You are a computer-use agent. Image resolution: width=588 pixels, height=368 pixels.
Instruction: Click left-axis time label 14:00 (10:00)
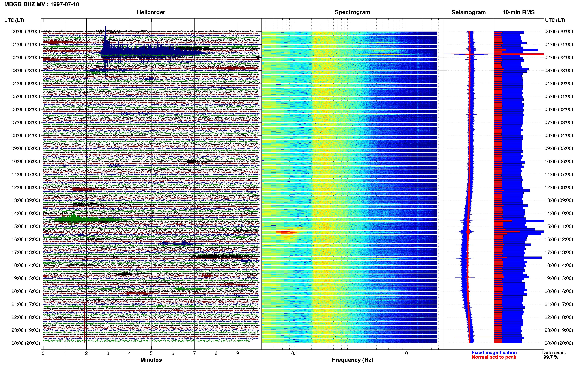[26, 213]
